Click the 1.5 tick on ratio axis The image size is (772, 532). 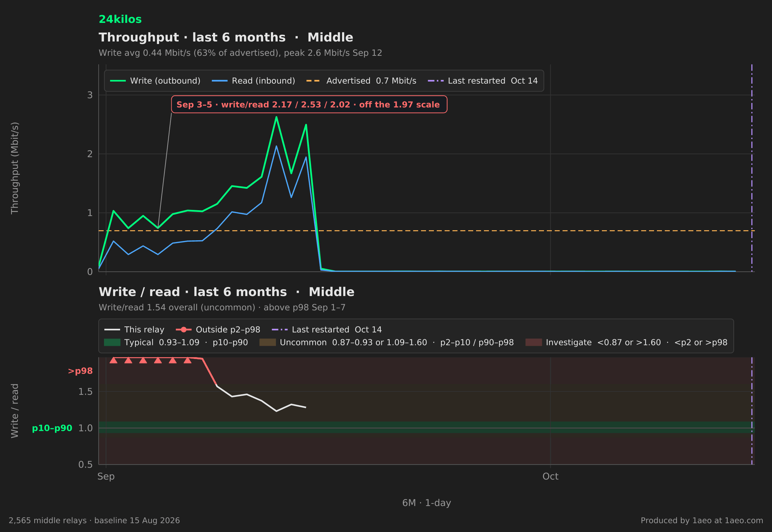85,392
